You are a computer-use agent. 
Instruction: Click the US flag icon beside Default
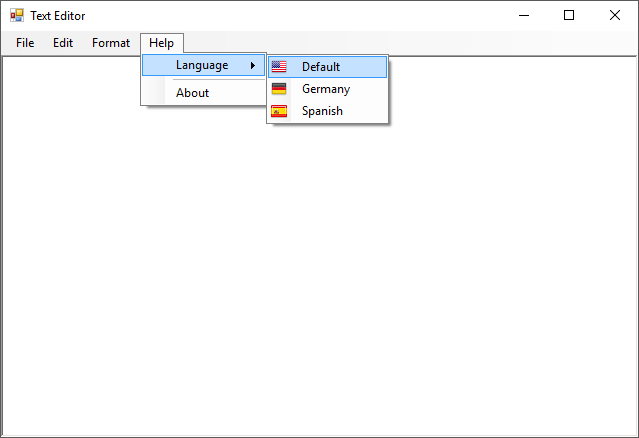pos(279,66)
